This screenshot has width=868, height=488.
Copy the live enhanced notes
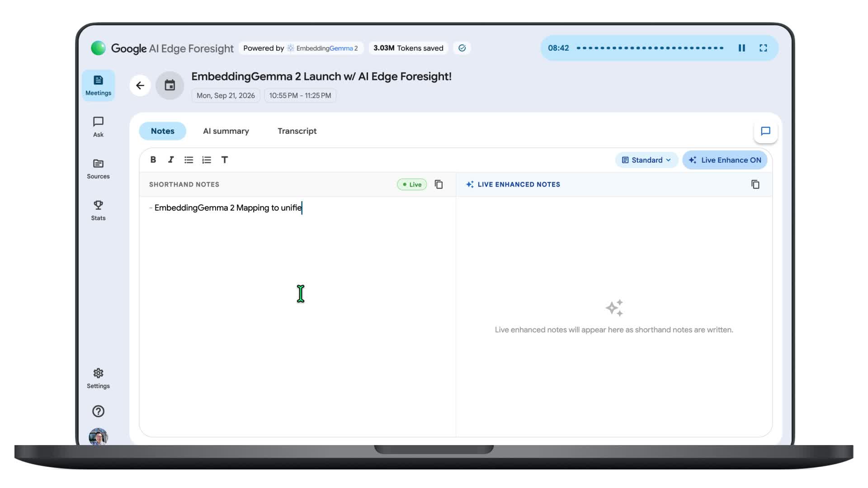(x=755, y=184)
